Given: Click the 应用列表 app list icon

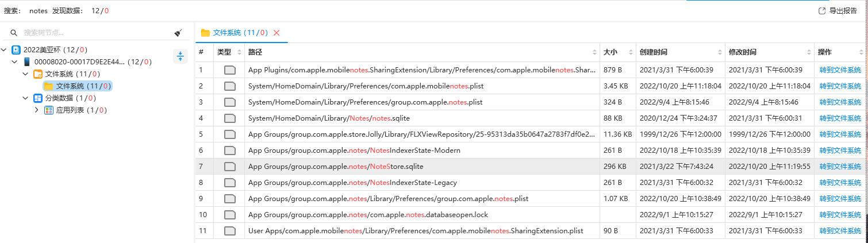Looking at the screenshot, I should pos(49,110).
